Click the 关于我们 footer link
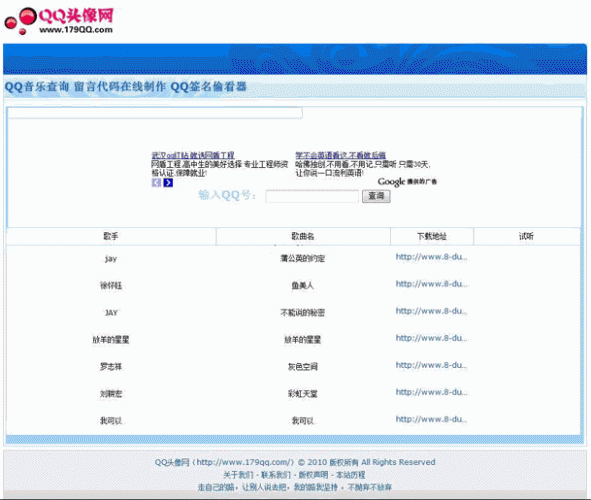Image resolution: width=591 pixels, height=500 pixels. coord(238,475)
